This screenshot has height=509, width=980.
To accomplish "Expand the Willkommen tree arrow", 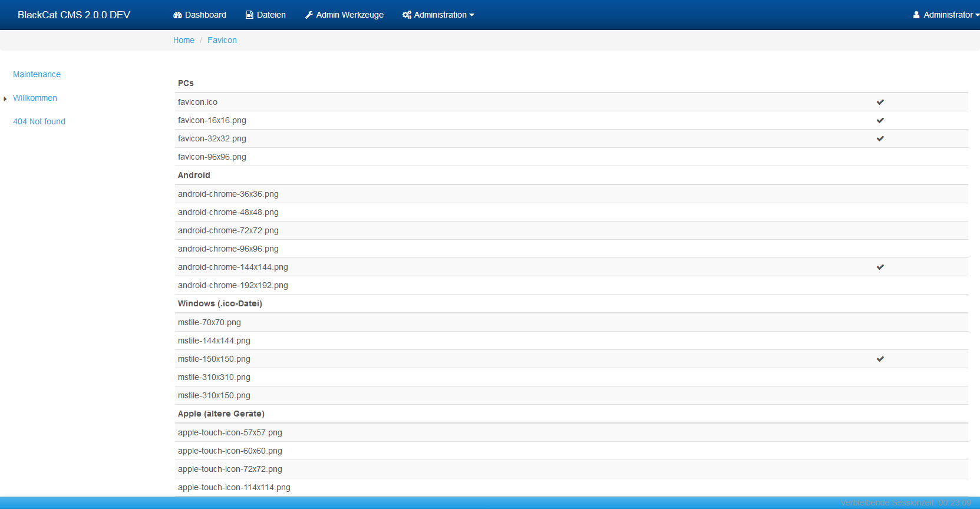I will click(5, 98).
